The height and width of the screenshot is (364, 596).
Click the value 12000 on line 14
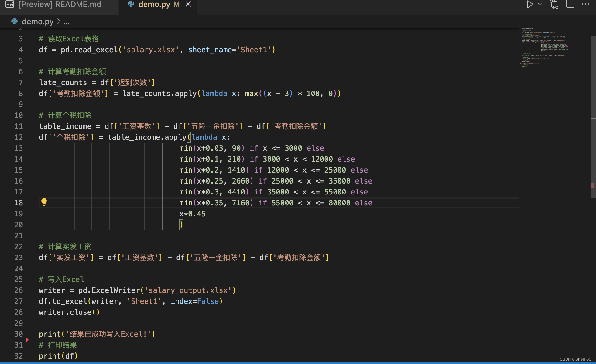point(322,159)
